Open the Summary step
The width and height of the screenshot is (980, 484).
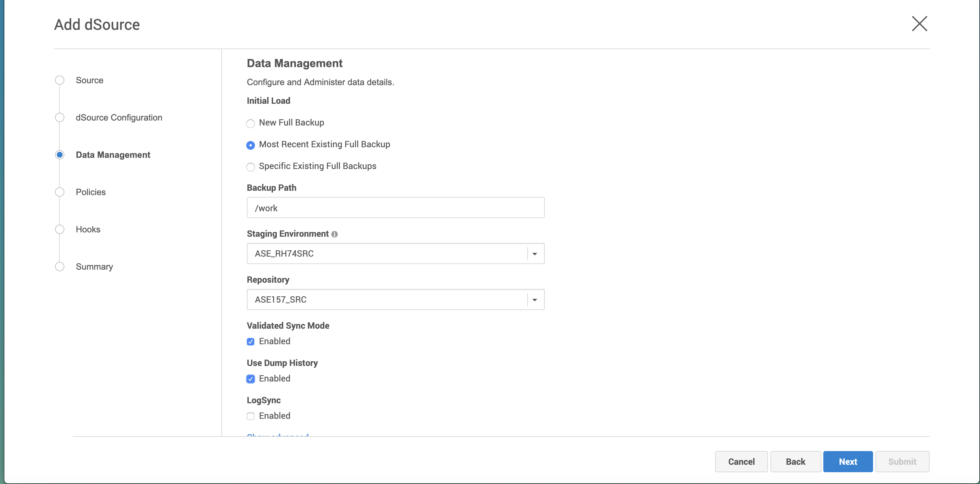click(94, 267)
